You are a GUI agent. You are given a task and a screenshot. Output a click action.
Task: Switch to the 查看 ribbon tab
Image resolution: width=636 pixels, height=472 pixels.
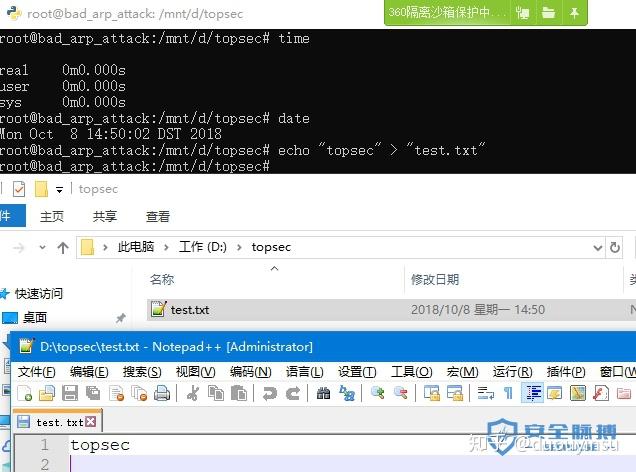pos(158,217)
